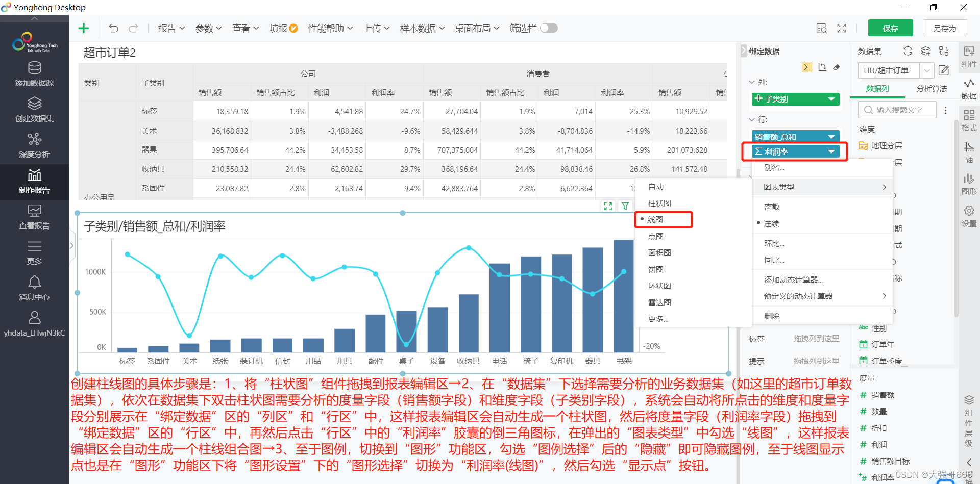Click the sigma aggregate icon in 绑定数据
The image size is (980, 484).
806,67
